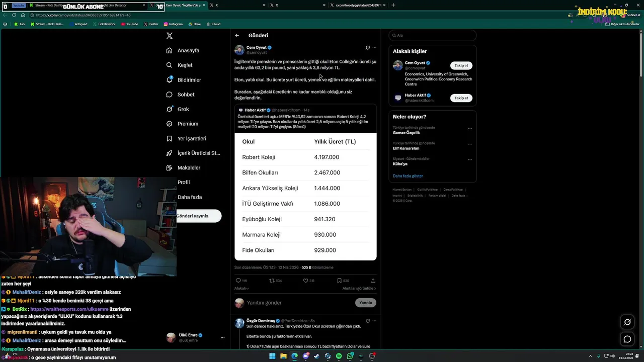Click Daha fazla göster link
The width and height of the screenshot is (644, 362).
408,176
